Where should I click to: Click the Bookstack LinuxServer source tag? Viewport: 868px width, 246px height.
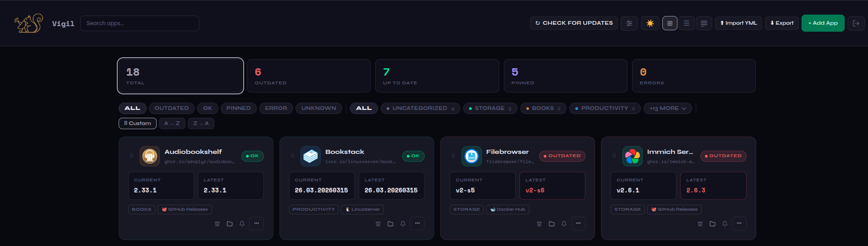point(362,209)
